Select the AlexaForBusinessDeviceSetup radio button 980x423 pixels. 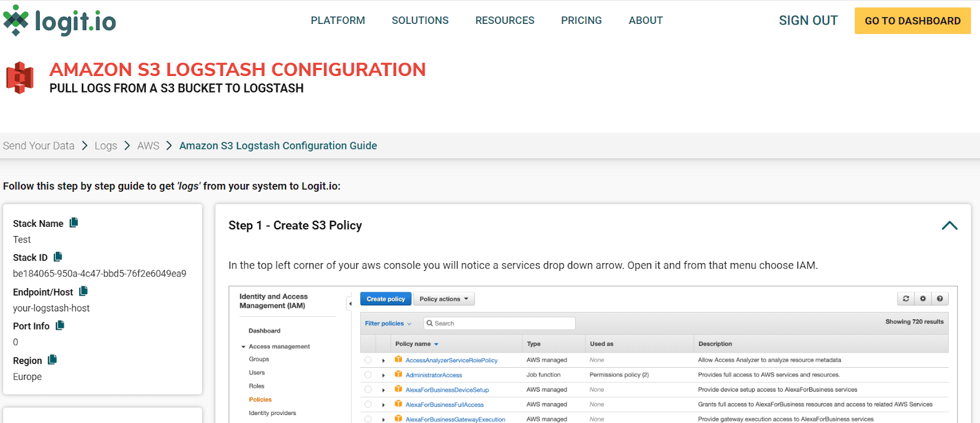pyautogui.click(x=368, y=389)
